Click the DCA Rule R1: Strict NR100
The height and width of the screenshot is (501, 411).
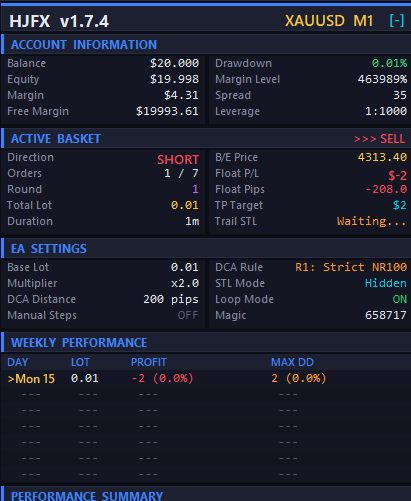tap(351, 267)
